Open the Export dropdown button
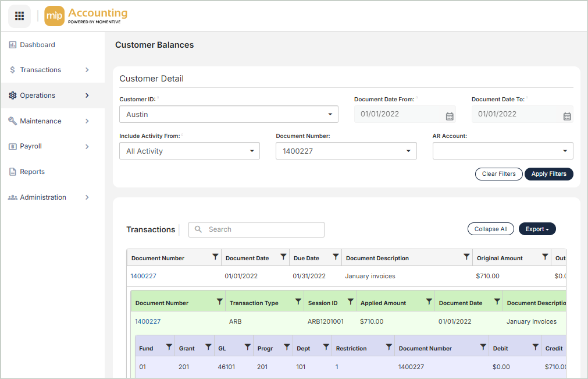 (537, 229)
